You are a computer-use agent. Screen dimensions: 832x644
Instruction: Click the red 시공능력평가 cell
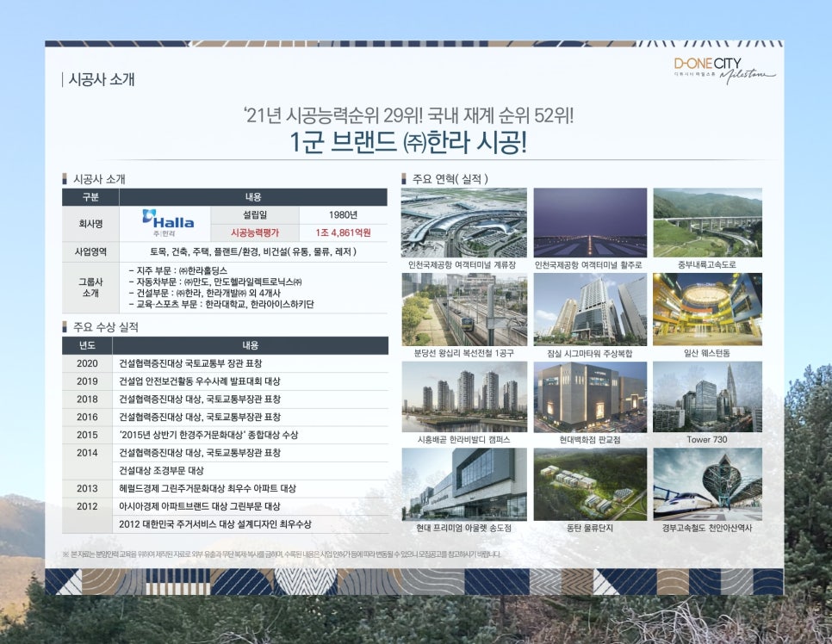click(x=255, y=232)
